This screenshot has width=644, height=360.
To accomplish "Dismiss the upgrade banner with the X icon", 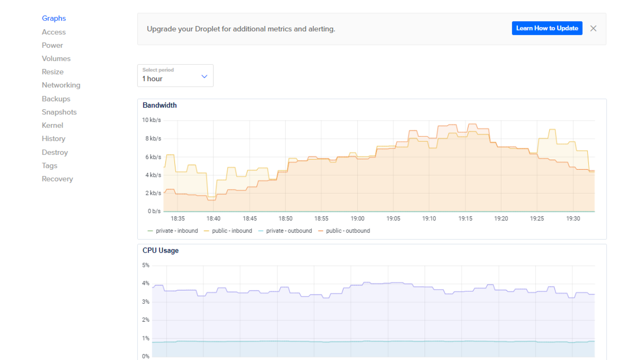I will click(x=593, y=28).
